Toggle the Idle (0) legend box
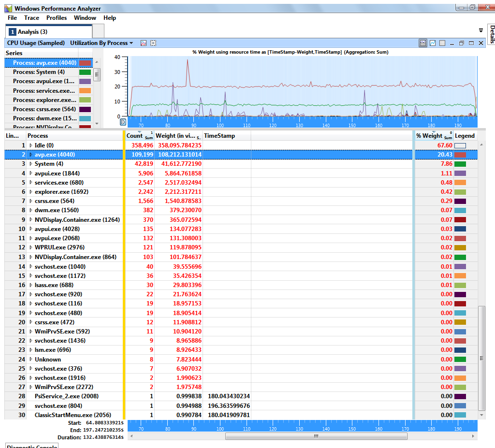Image resolution: width=495 pixels, height=448 pixels. tap(460, 145)
